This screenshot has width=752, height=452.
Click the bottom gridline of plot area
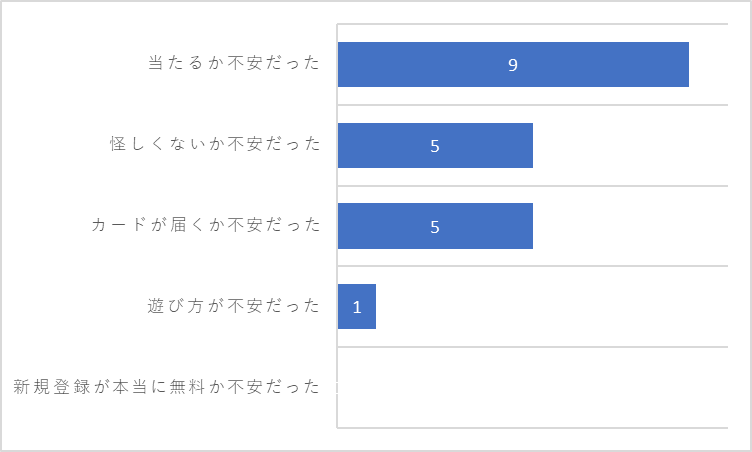[x=532, y=428]
